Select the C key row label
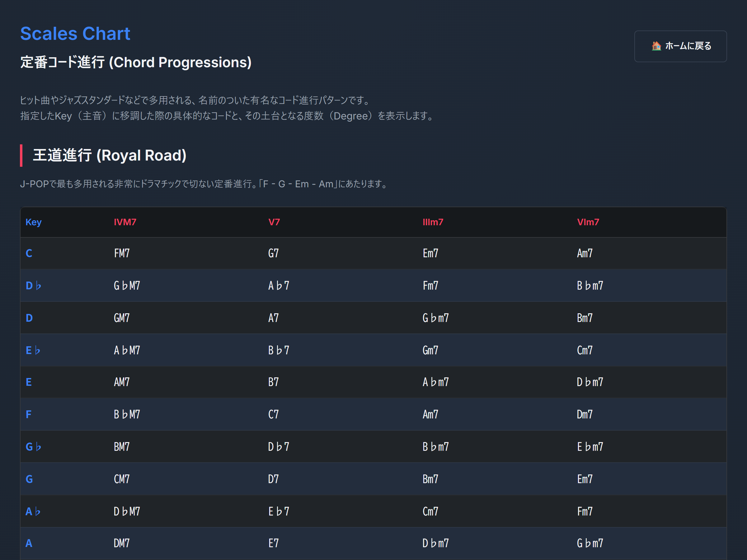Viewport: 747px width, 560px height. [x=29, y=253]
